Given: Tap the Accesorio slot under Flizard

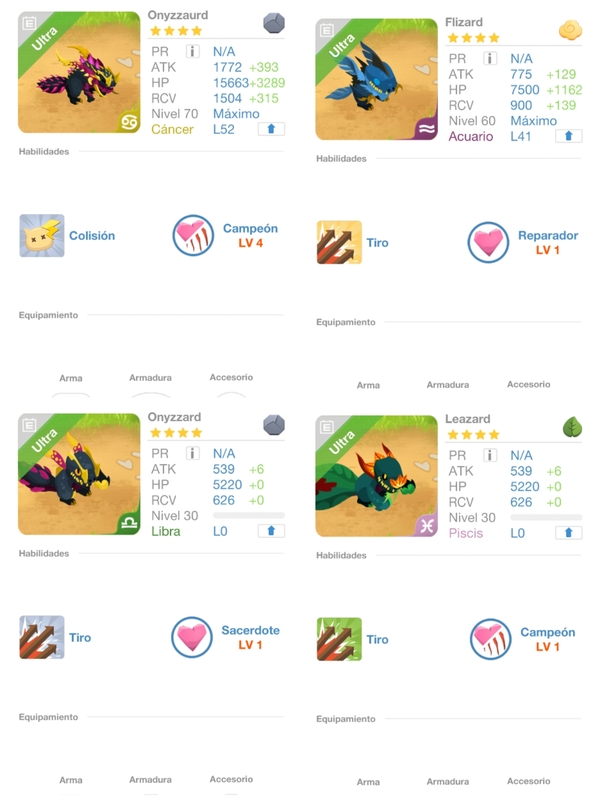Looking at the screenshot, I should pos(529,384).
